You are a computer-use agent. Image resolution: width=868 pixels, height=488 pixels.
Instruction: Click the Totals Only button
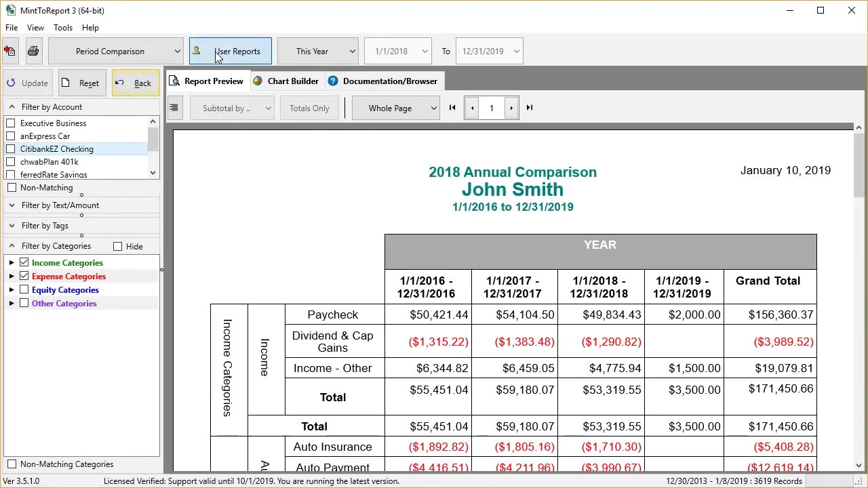tap(309, 108)
